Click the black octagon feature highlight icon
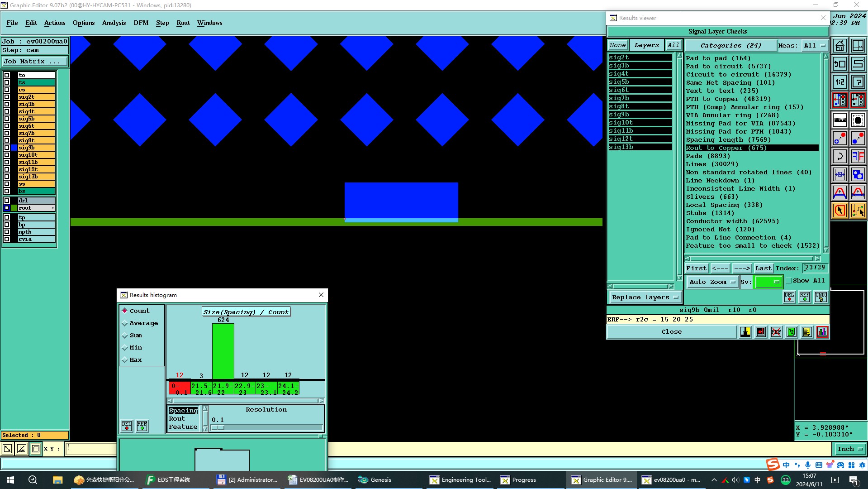Screen dimensions: 868x489 (x=858, y=120)
